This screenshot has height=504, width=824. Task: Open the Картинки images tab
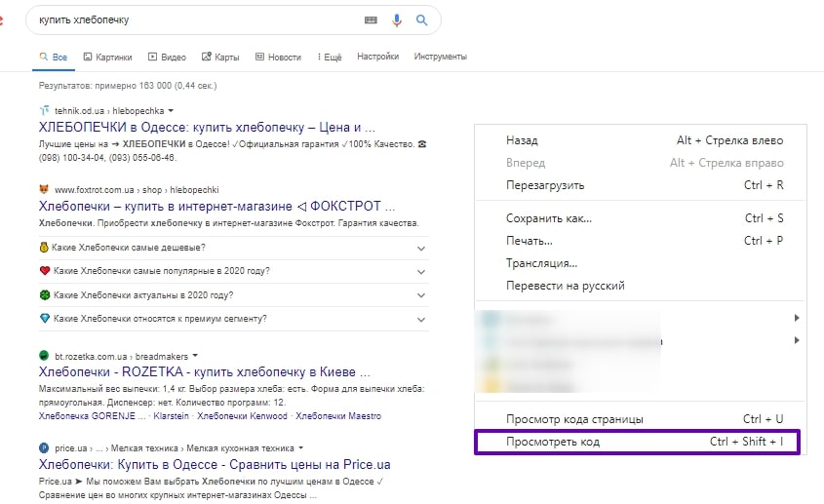[107, 57]
